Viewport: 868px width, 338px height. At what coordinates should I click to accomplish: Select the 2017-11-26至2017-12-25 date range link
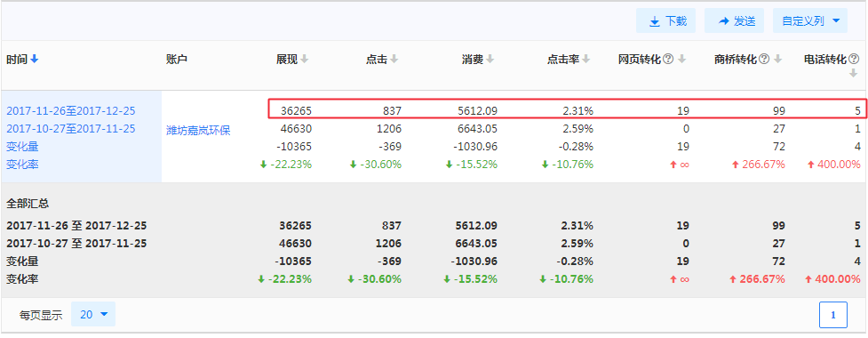[x=71, y=111]
